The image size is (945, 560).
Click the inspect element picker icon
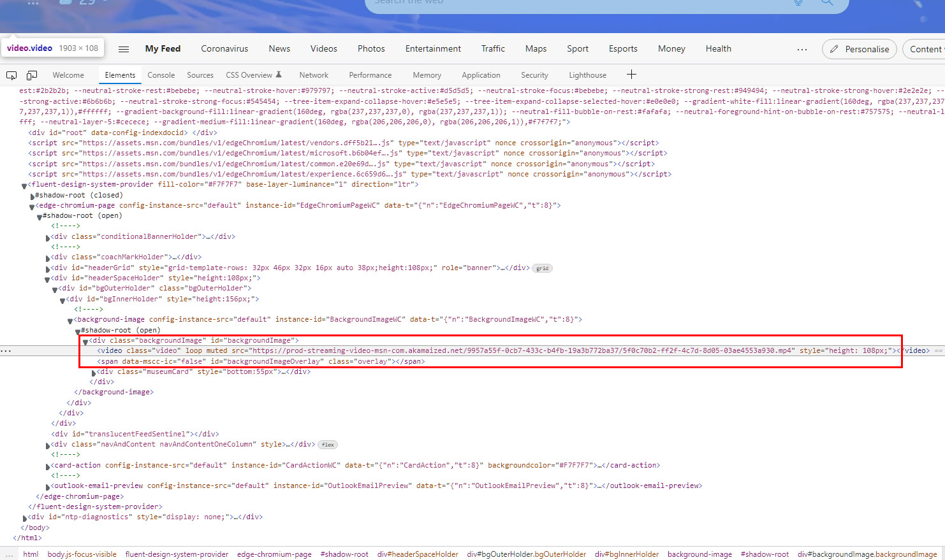[11, 75]
